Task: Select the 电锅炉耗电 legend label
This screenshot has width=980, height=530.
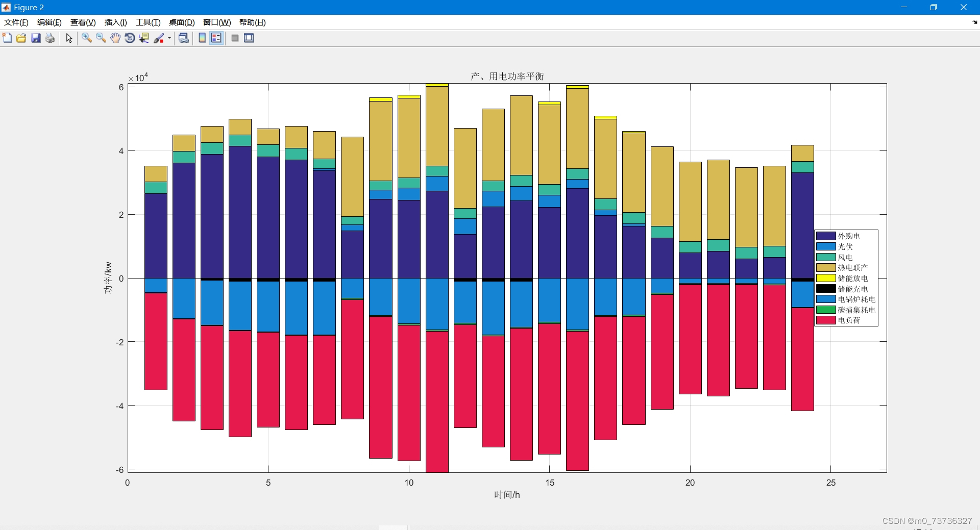Action: [856, 299]
